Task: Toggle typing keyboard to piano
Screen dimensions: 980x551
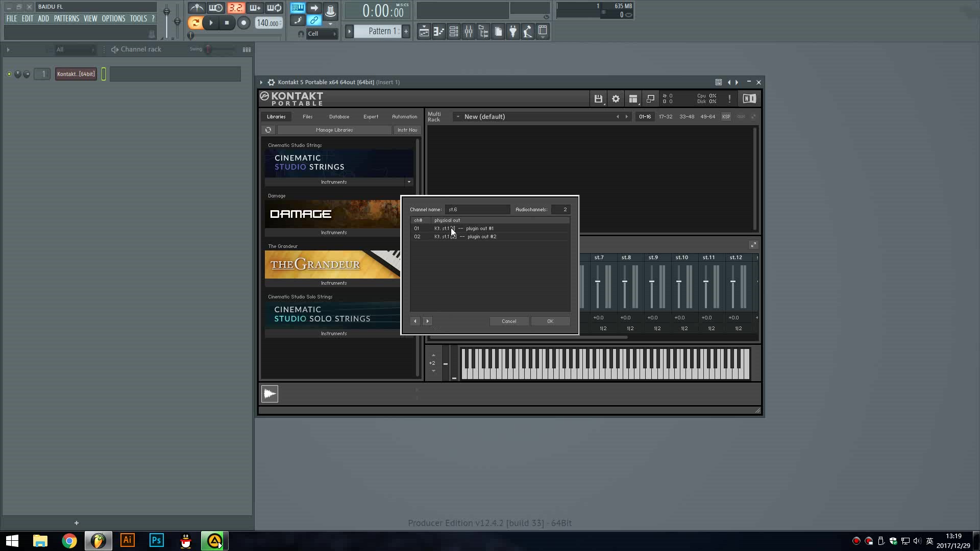Action: point(298,8)
